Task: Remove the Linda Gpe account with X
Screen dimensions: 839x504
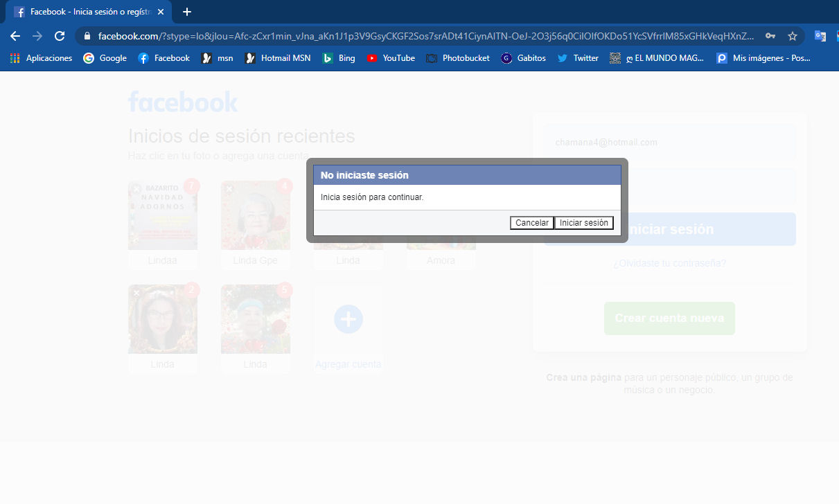Action: click(x=229, y=189)
